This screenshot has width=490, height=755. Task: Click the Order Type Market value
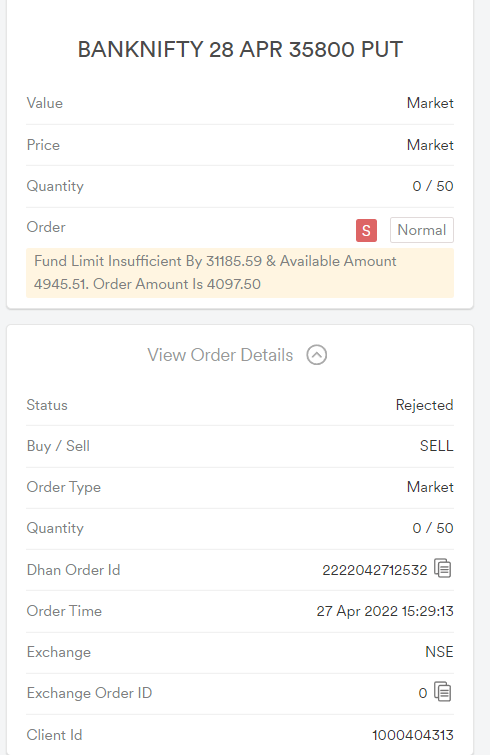click(x=430, y=487)
